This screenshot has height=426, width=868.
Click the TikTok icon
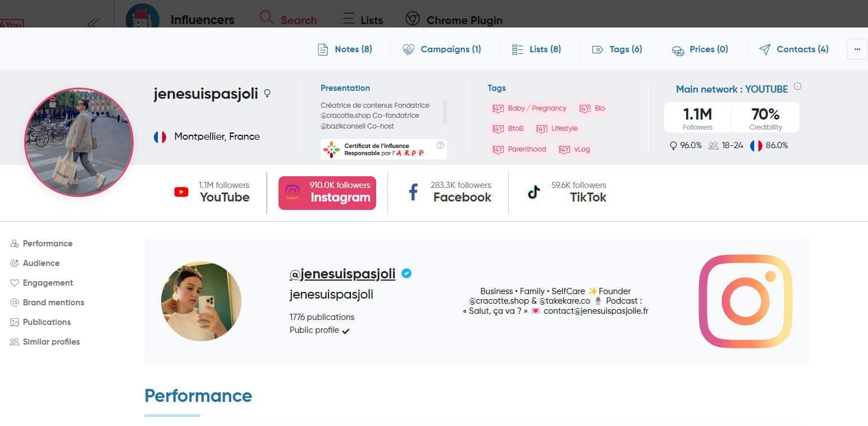coord(533,192)
